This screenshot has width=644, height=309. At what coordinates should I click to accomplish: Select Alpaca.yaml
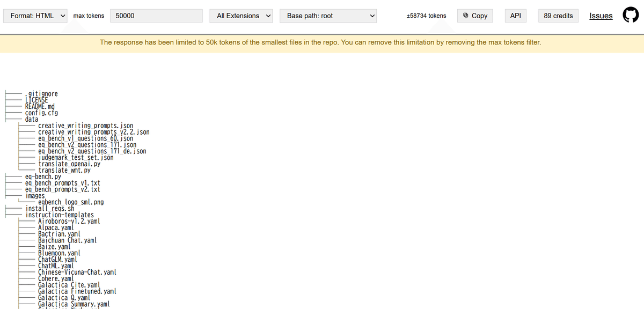56,228
